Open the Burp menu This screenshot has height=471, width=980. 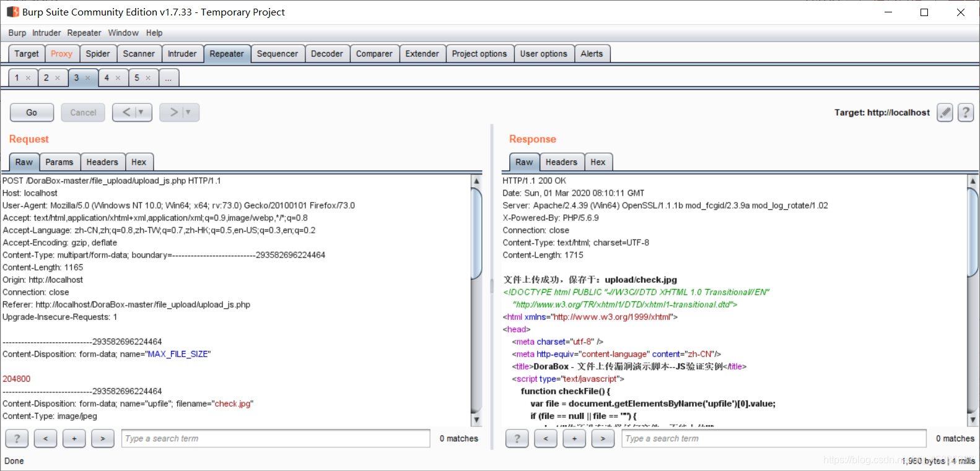point(17,33)
